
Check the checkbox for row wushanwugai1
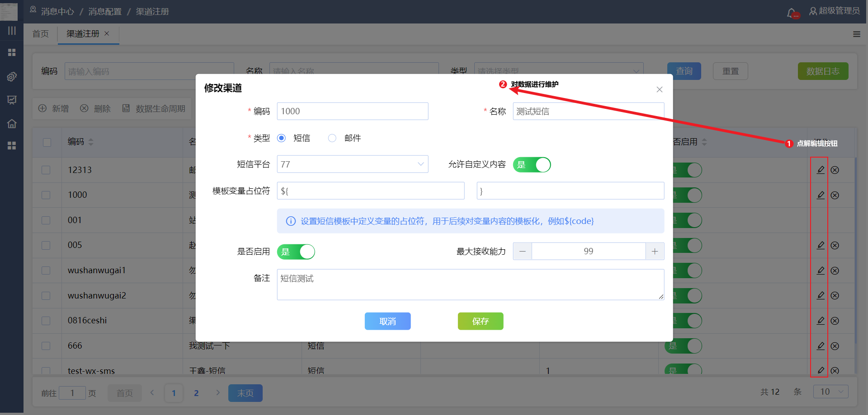tap(46, 270)
